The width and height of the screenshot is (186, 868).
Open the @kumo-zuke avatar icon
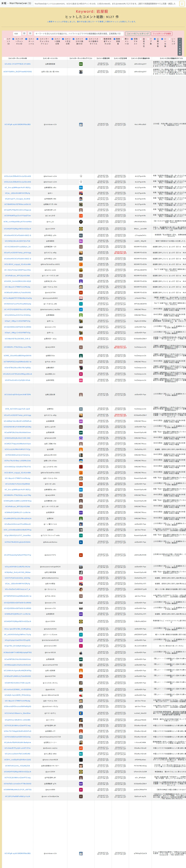pyautogui.click(x=81, y=270)
